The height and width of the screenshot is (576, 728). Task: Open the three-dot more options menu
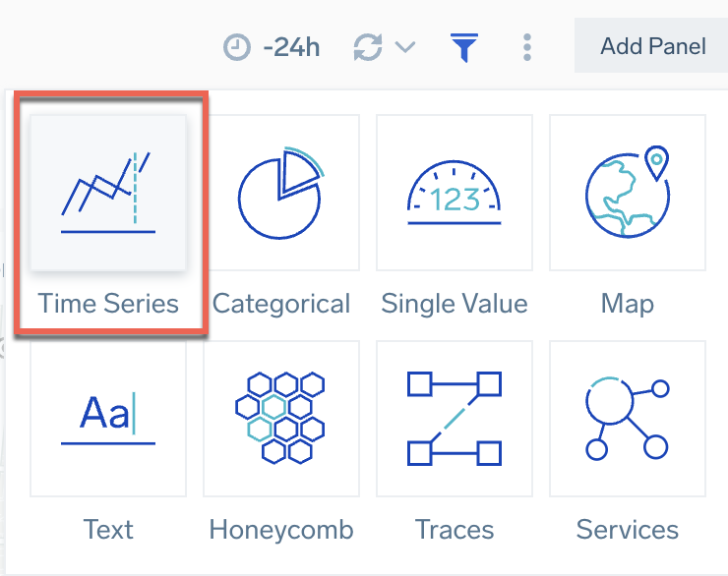528,47
